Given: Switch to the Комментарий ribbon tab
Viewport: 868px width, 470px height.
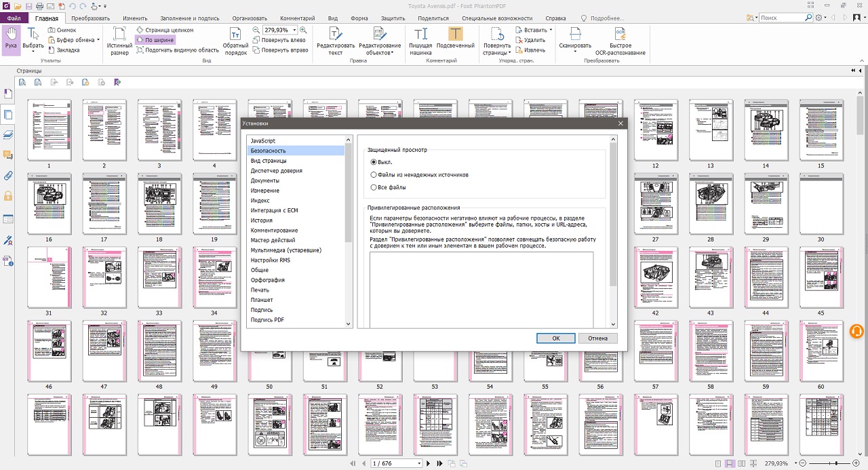Looking at the screenshot, I should (x=297, y=18).
